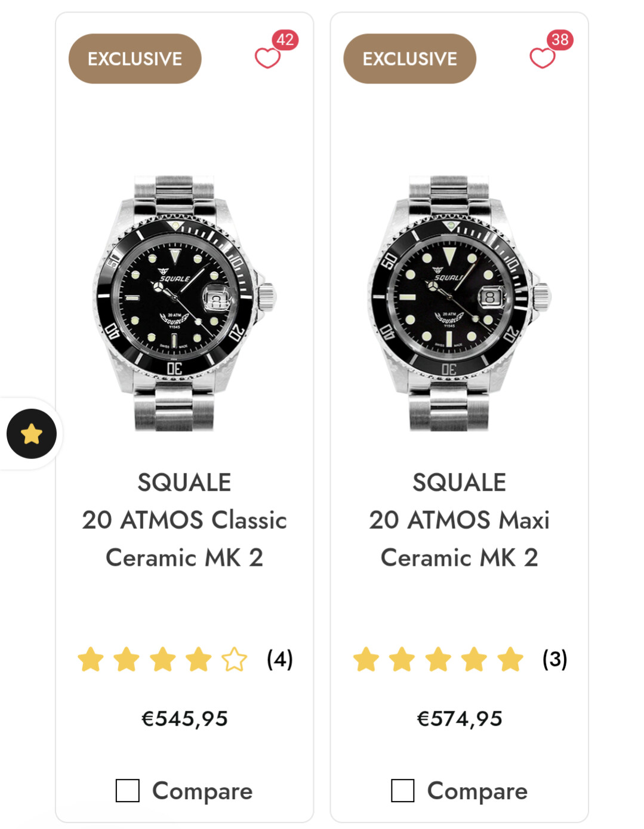Click the first star of Classic rating
644x829 pixels.
(x=91, y=659)
